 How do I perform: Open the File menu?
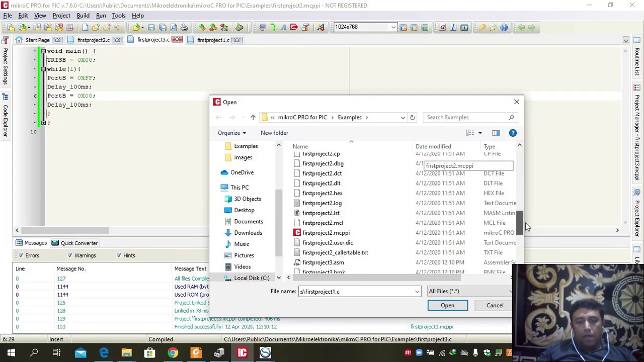coord(8,16)
